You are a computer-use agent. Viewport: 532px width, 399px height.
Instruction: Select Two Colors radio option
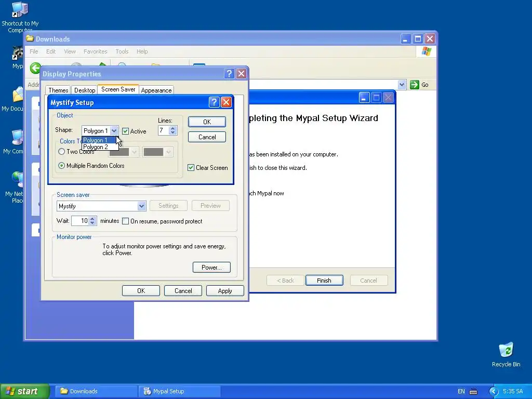[x=61, y=152]
